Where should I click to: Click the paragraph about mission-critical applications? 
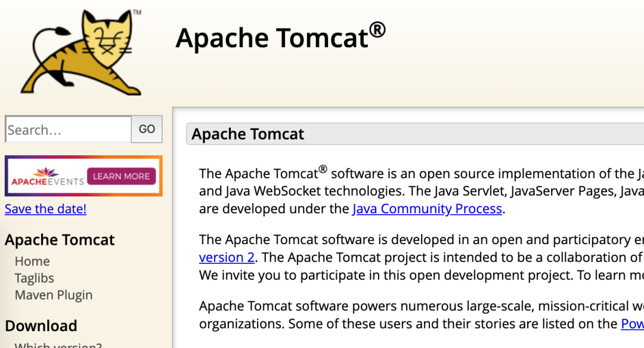(x=417, y=315)
